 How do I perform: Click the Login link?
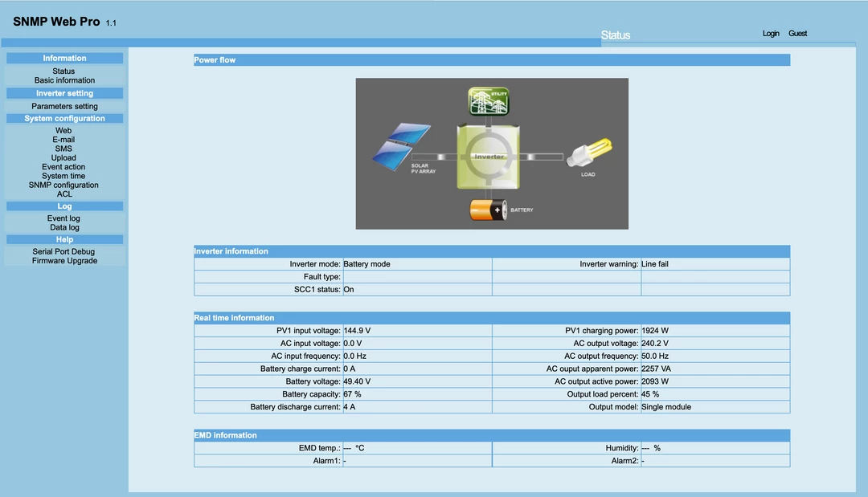click(x=770, y=33)
